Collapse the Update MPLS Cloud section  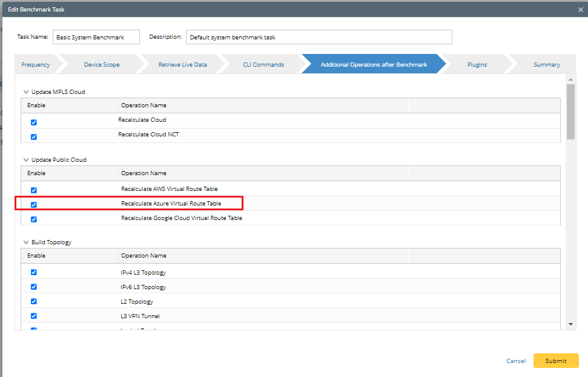point(26,92)
